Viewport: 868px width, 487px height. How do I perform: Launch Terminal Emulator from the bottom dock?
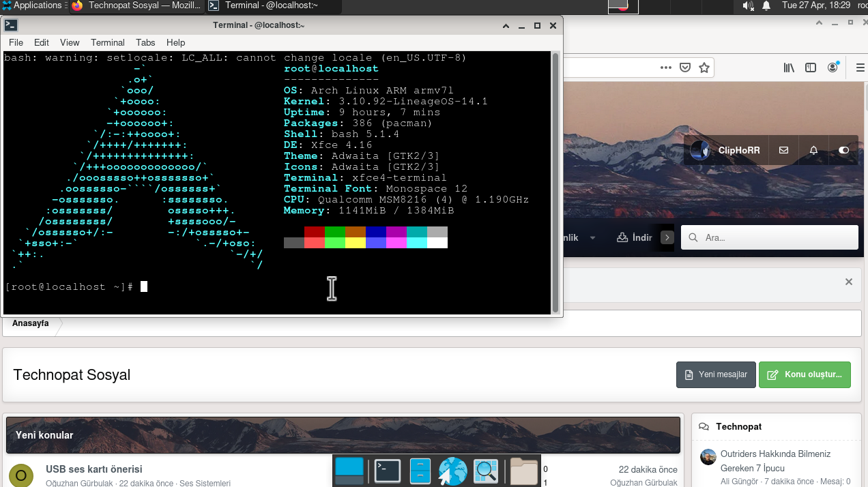coord(388,471)
